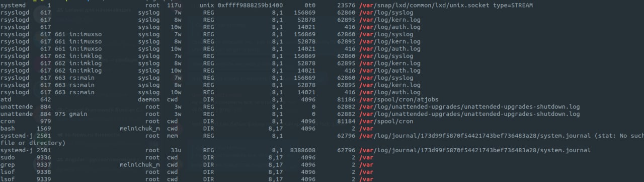Select systemd-j in the mem row
This screenshot has height=182, width=644.
pos(17,136)
